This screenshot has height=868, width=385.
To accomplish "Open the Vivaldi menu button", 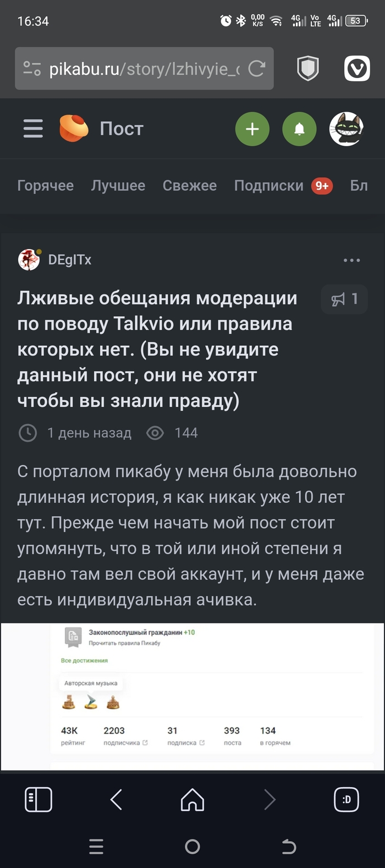I will [357, 69].
